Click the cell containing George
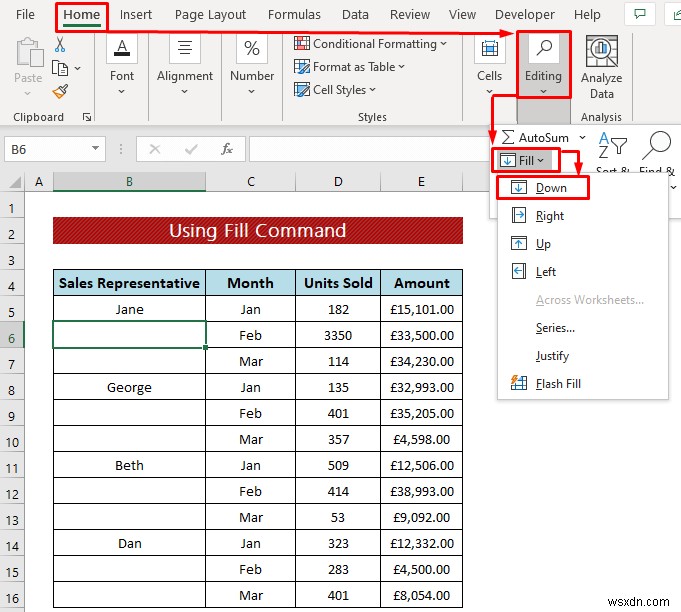Screen dimensions: 681x612 coord(129,387)
